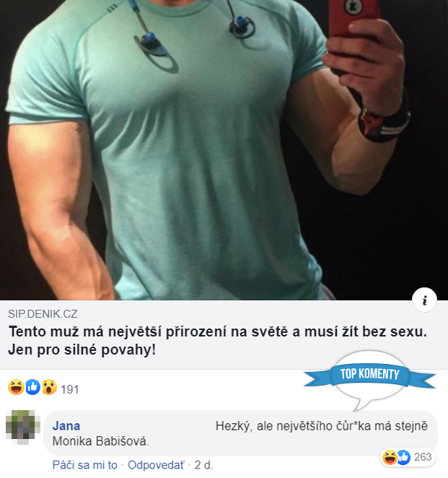Click the wow-face reaction emoji below the article
448x478 pixels.
[49, 387]
